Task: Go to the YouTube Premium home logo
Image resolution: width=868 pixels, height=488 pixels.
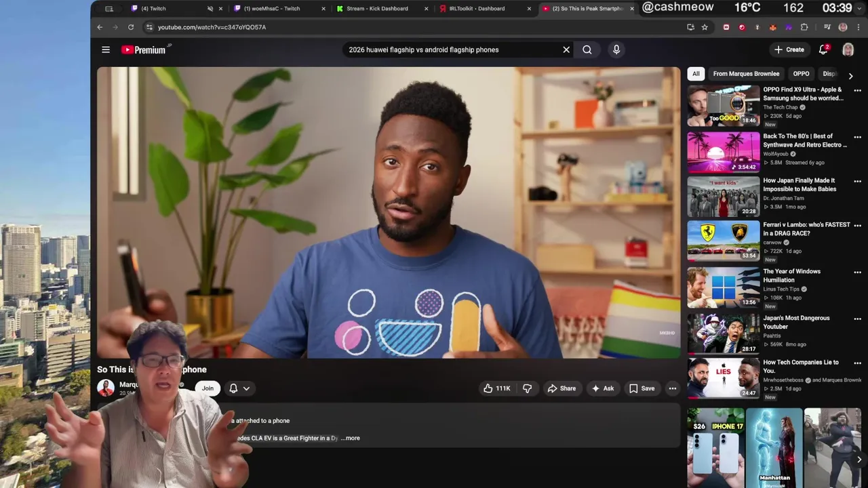Action: click(144, 49)
